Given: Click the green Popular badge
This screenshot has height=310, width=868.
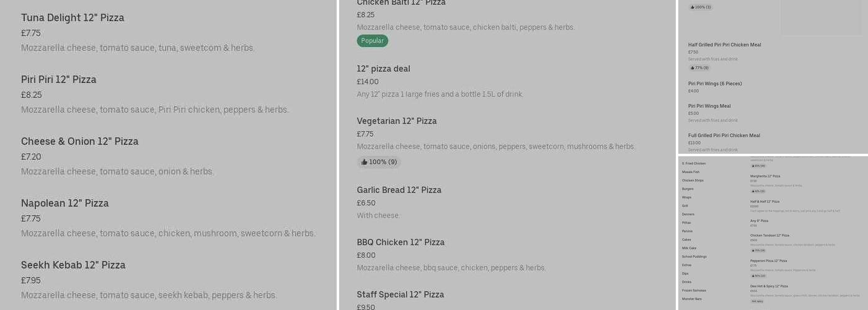Looking at the screenshot, I should tap(372, 41).
